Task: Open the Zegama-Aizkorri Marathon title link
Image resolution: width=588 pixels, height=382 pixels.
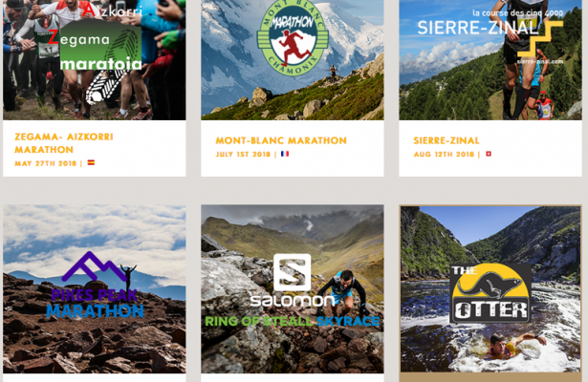Action: [64, 143]
